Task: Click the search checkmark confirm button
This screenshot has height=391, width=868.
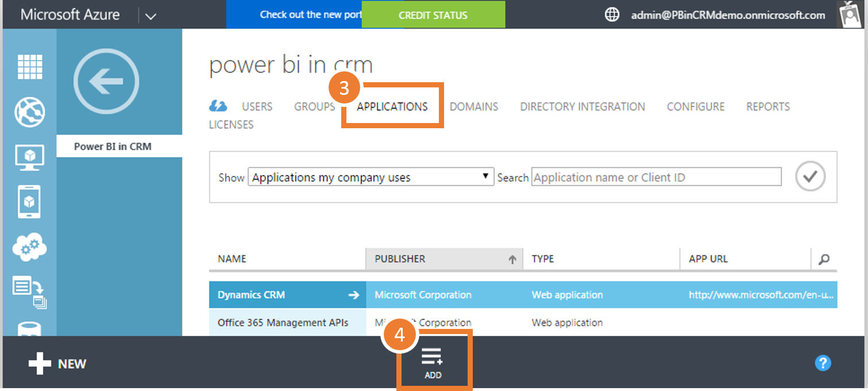Action: pos(810,177)
